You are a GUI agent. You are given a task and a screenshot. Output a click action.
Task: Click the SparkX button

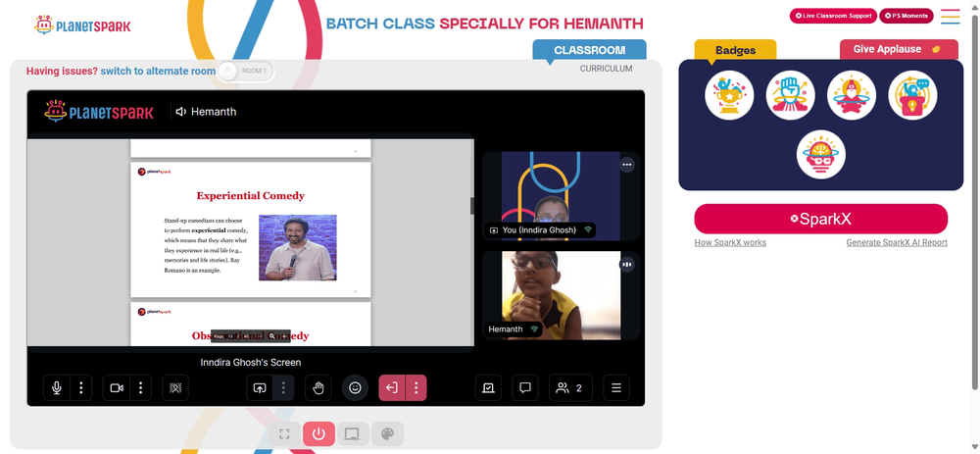click(820, 219)
